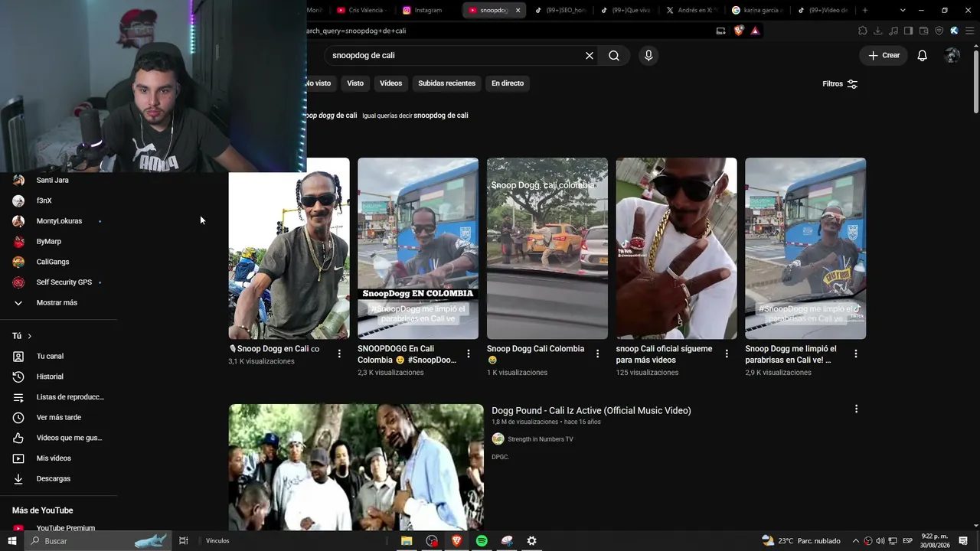This screenshot has width=980, height=551.
Task: Open Brave Wallet toolbar icon
Action: pyautogui.click(x=924, y=31)
